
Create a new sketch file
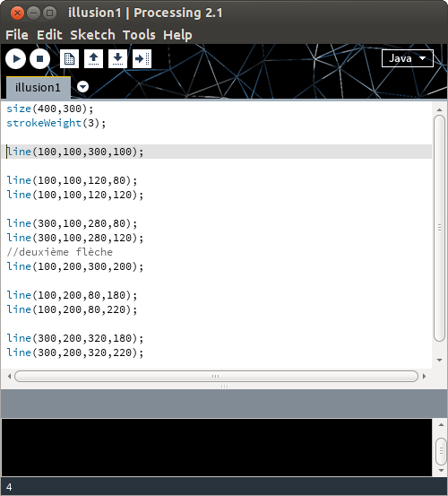(69, 59)
